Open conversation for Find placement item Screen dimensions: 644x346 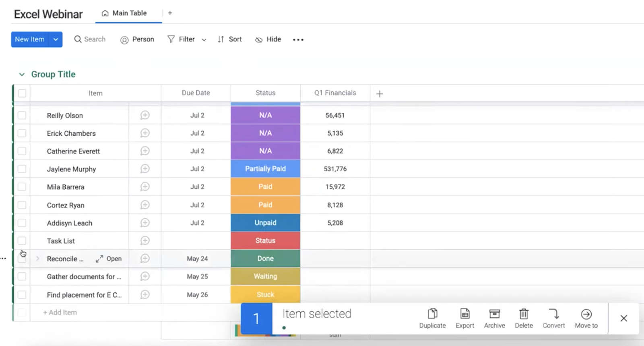coord(145,294)
